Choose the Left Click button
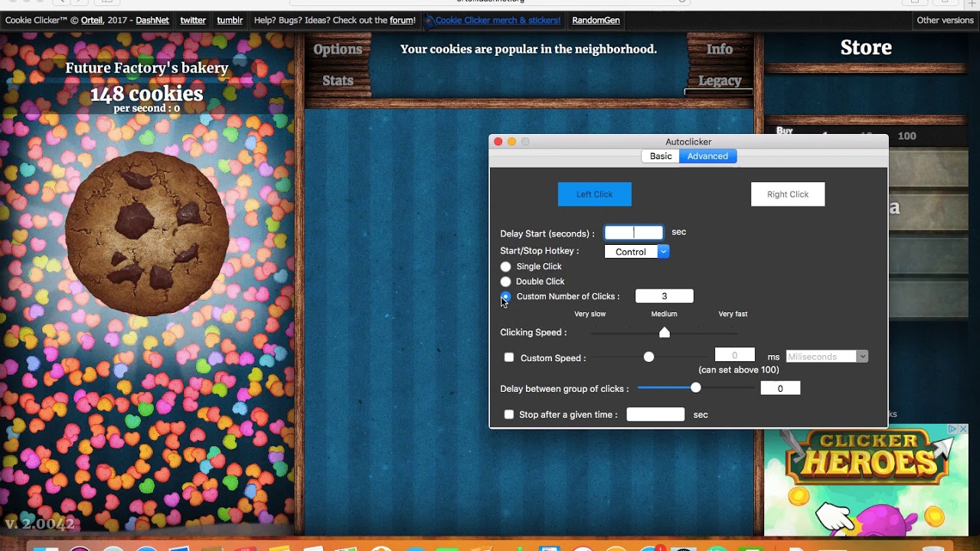The image size is (980, 551). tap(595, 194)
